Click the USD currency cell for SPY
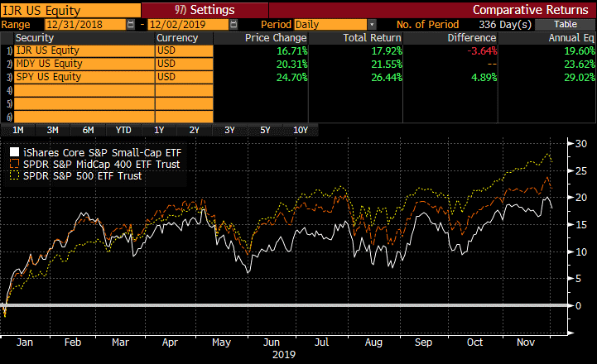The width and height of the screenshot is (597, 364). point(185,77)
